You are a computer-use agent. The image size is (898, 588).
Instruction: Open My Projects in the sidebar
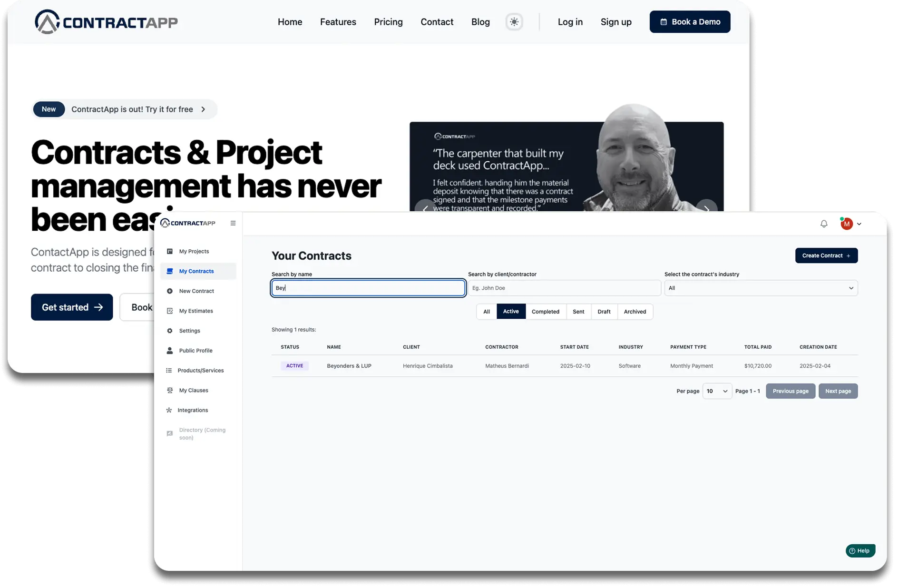[198, 251]
